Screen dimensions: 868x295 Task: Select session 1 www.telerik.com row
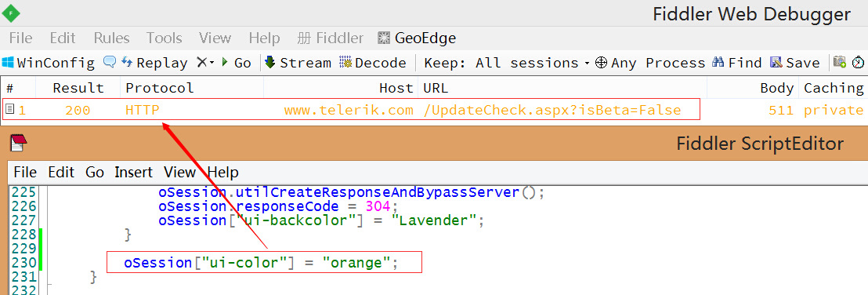(433, 111)
